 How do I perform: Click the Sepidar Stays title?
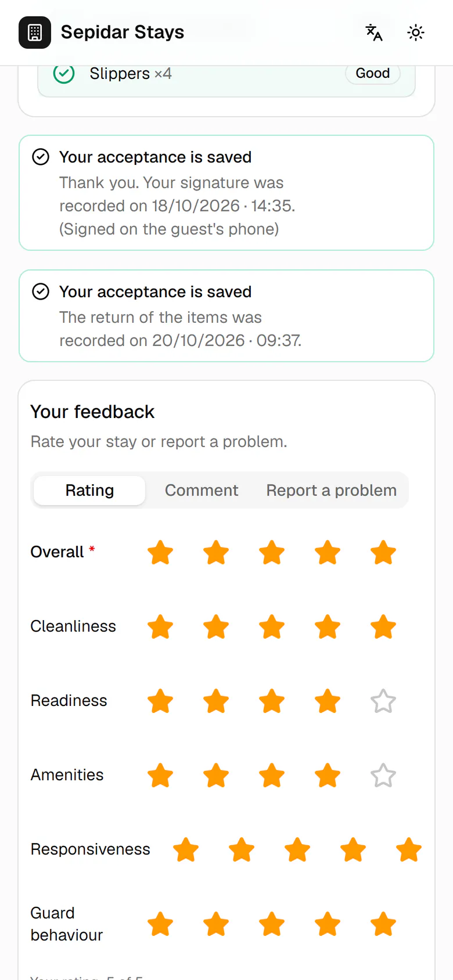[x=123, y=33]
